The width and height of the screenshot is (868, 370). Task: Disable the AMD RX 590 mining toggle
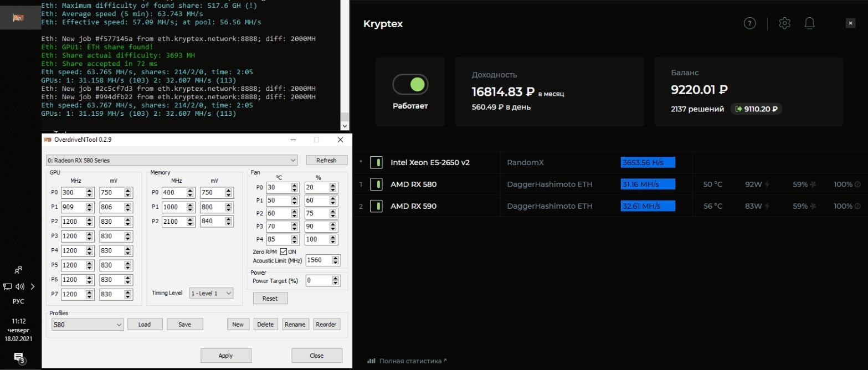point(376,206)
